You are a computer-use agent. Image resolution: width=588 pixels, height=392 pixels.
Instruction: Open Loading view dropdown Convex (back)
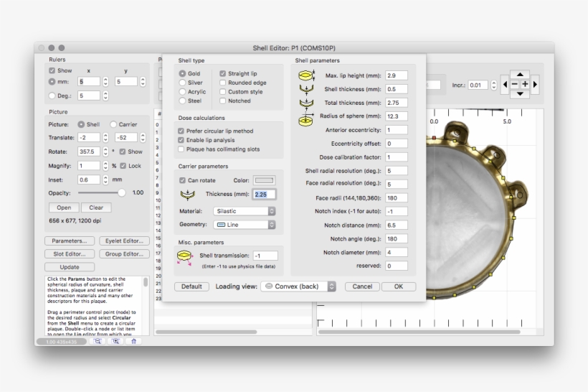tap(298, 286)
